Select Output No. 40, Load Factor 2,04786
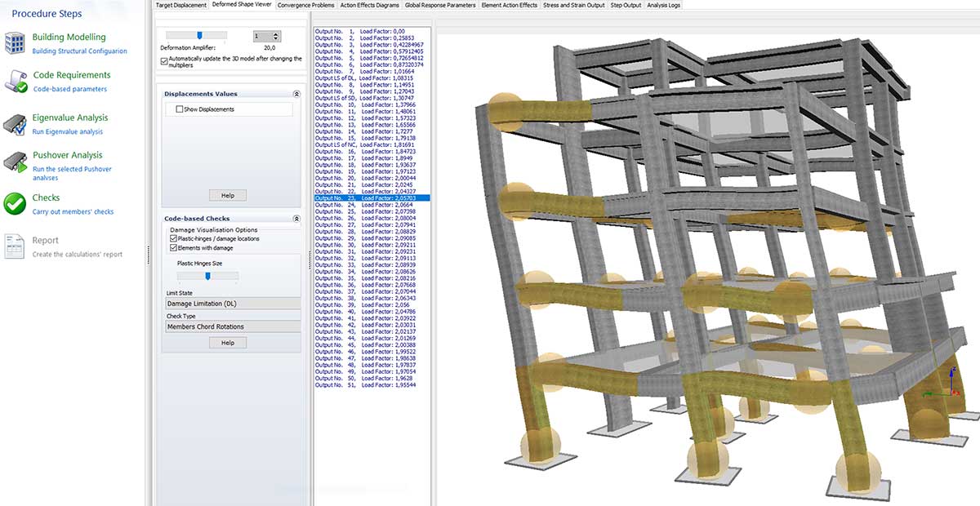 [372, 312]
